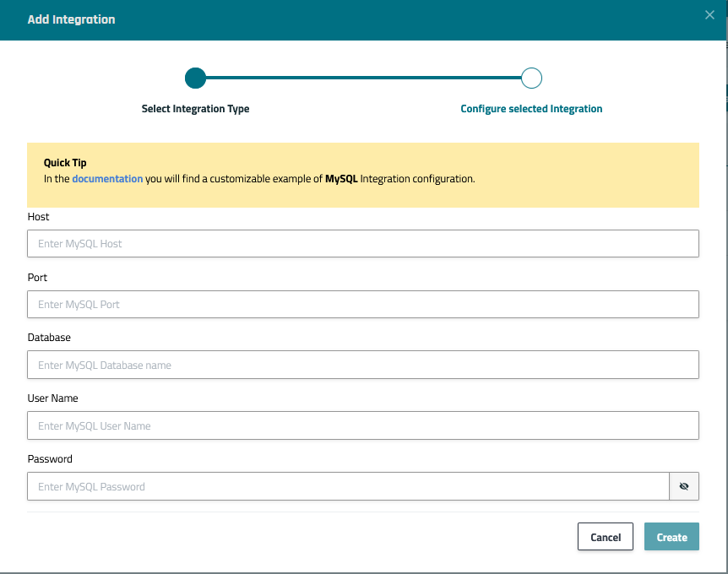Screen dimensions: 728x574
Task: Close the Add Integration dialog
Action: (x=709, y=15)
